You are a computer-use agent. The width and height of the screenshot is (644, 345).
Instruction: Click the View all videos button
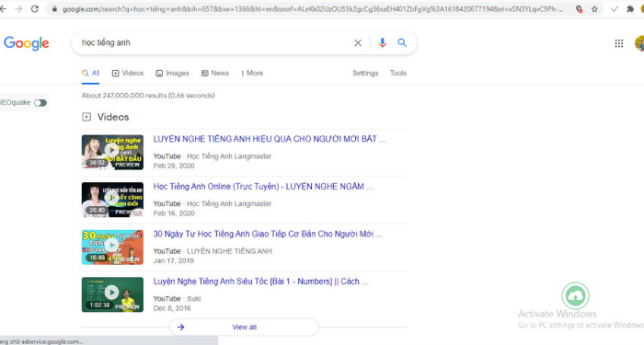[x=245, y=327]
